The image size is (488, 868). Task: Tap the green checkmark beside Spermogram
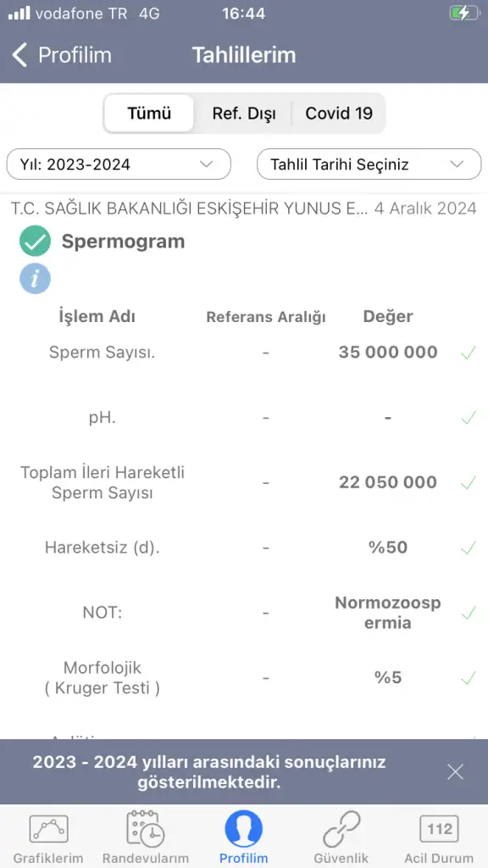point(35,242)
